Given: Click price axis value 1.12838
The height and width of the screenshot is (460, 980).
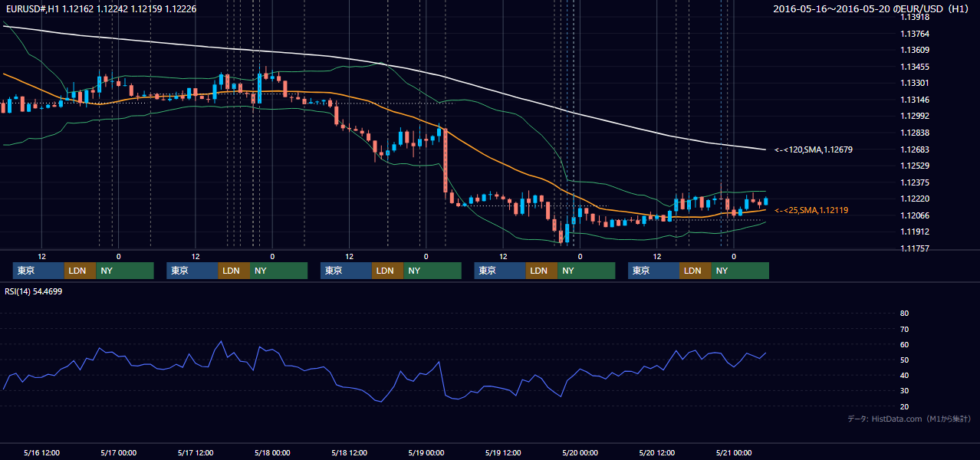Looking at the screenshot, I should pyautogui.click(x=915, y=133).
